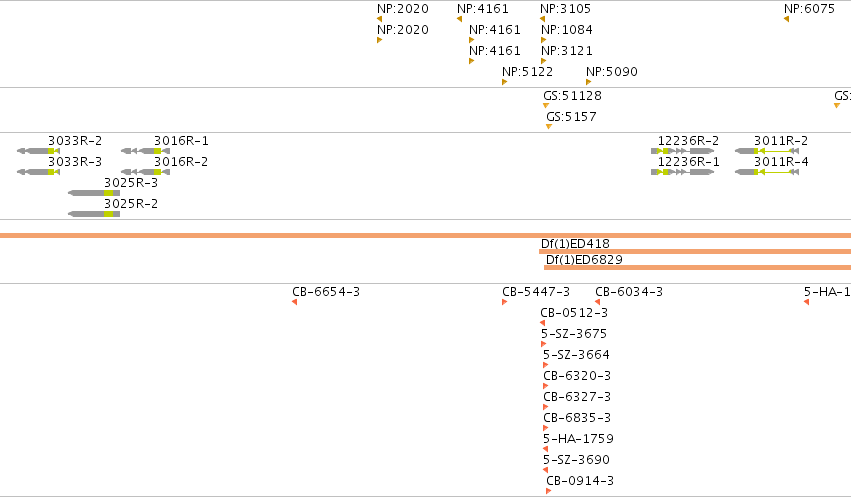This screenshot has width=851, height=497.
Task: Open the NP:3121 insertion feature
Action: click(x=567, y=51)
